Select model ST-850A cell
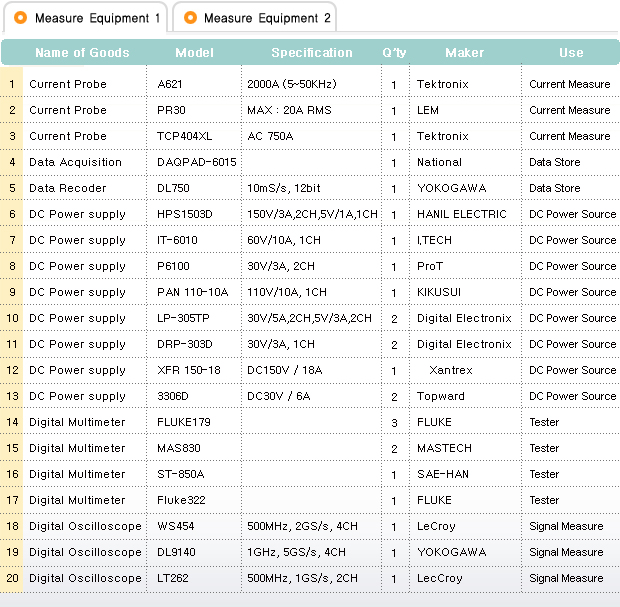 [180, 474]
